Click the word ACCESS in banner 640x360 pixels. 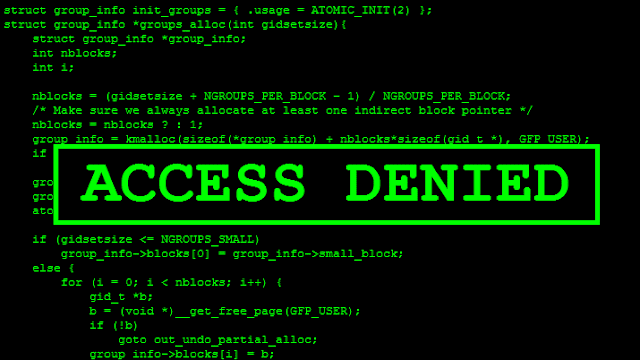(x=193, y=183)
